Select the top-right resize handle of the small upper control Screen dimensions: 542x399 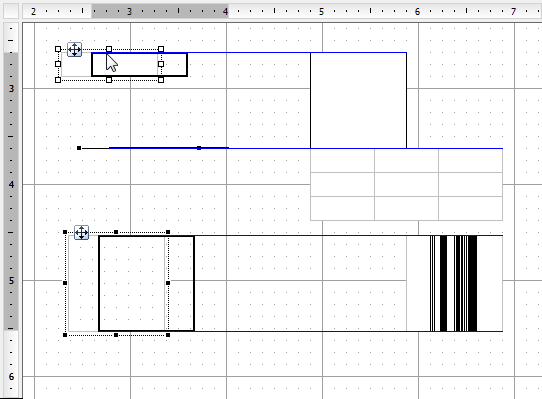[x=161, y=49]
